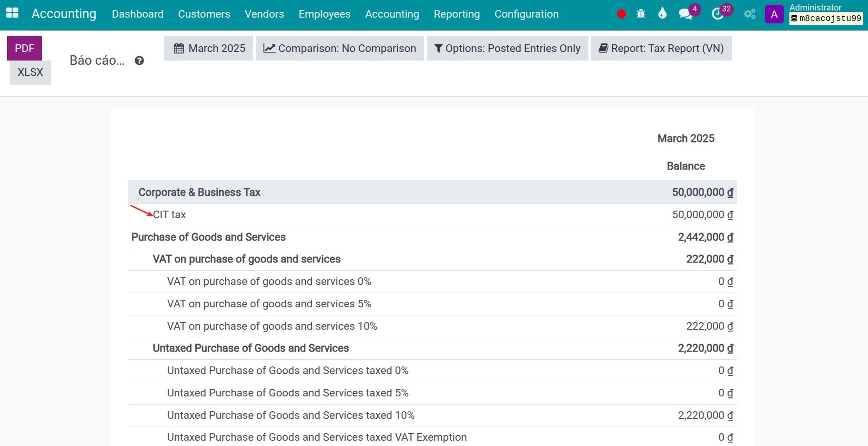Open the Reporting menu
Image resolution: width=868 pixels, height=446 pixels.
coord(456,14)
